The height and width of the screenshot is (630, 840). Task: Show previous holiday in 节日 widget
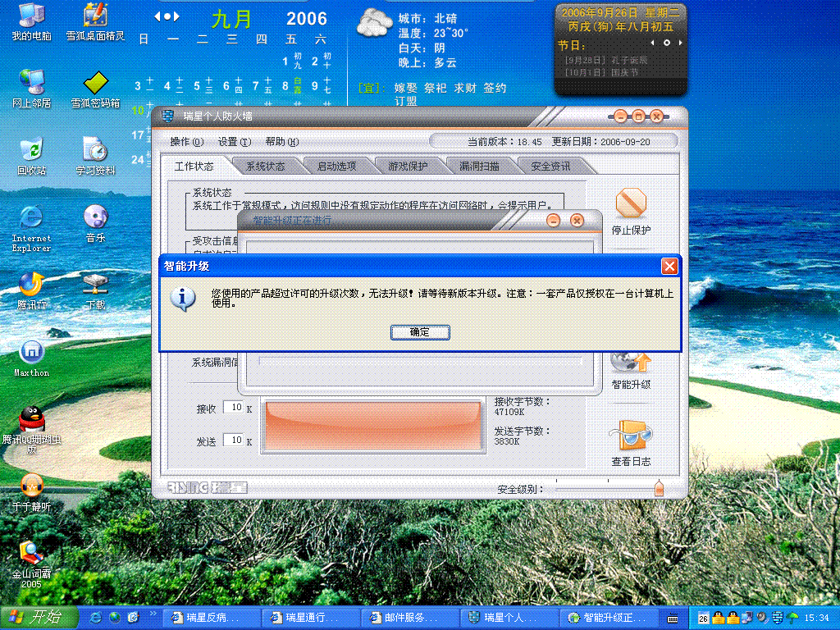[652, 43]
